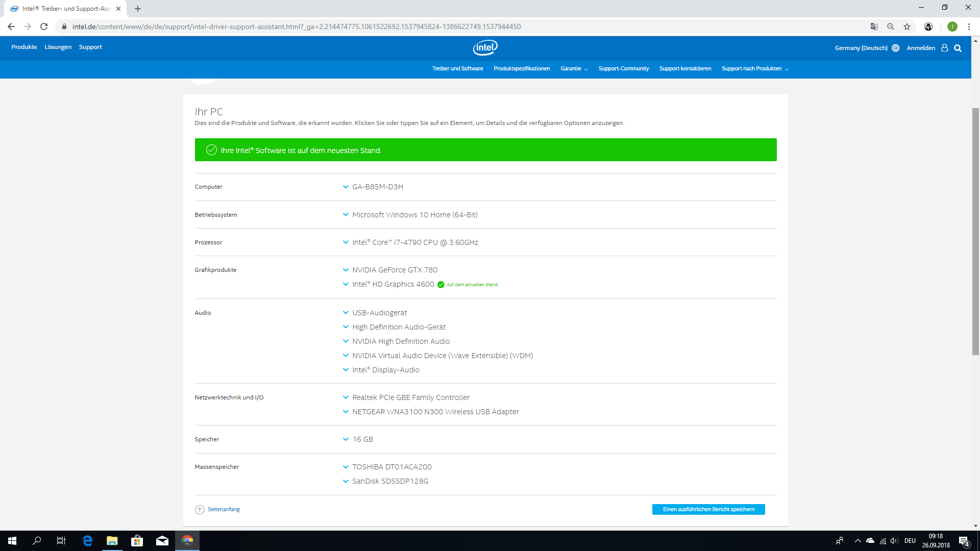Click Support kontaktieren

(685, 68)
